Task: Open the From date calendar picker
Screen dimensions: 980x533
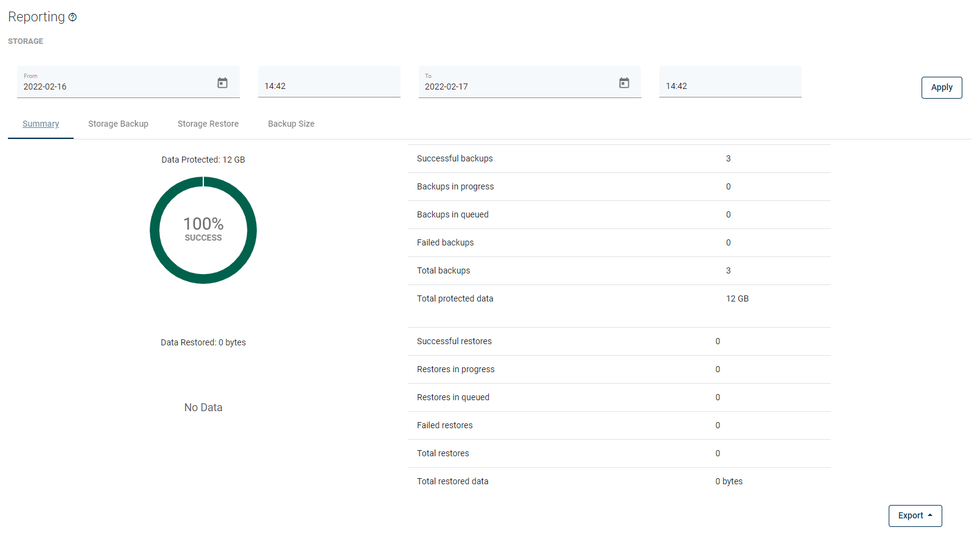Action: [222, 83]
